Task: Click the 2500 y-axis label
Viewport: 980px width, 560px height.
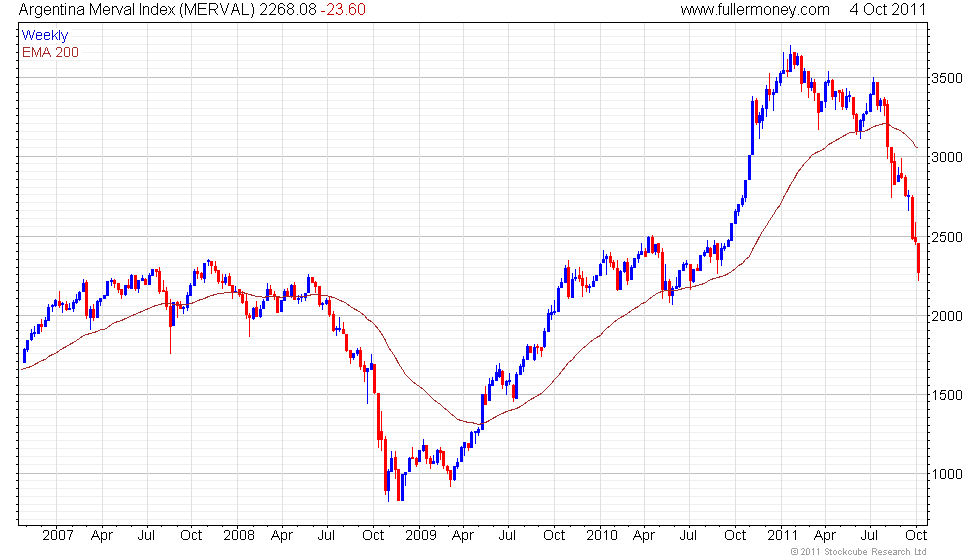Action: 946,237
